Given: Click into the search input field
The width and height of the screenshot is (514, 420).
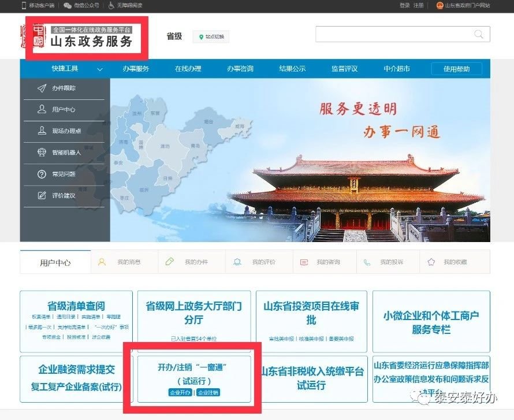Looking at the screenshot, I should coord(393,34).
